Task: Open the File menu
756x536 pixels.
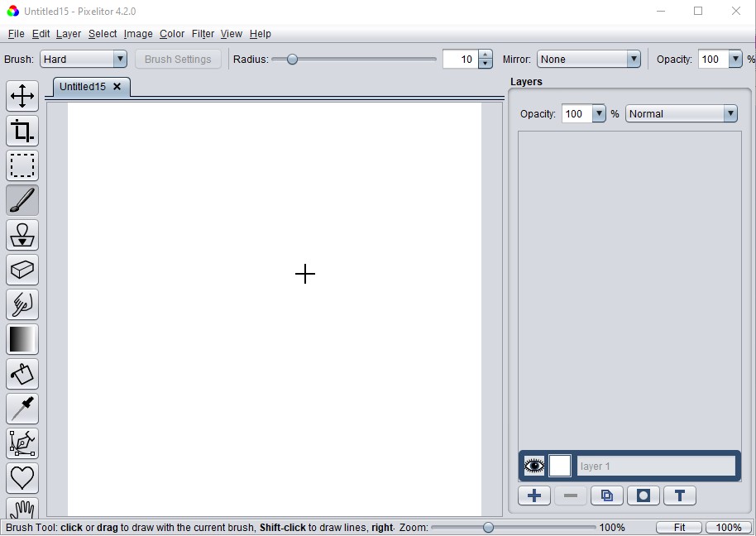Action: point(16,34)
